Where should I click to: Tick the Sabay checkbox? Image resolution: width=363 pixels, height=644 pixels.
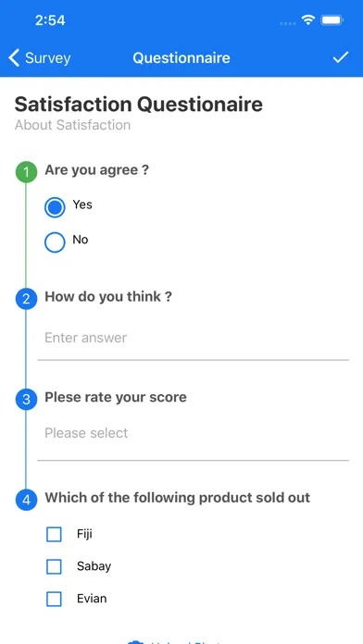tap(54, 567)
